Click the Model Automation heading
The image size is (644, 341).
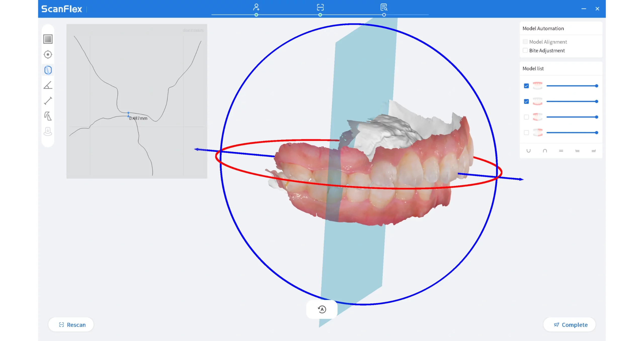(x=543, y=28)
